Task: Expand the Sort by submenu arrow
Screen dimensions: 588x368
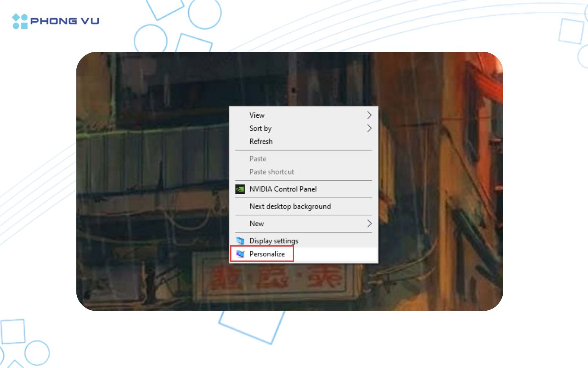Action: (x=369, y=128)
